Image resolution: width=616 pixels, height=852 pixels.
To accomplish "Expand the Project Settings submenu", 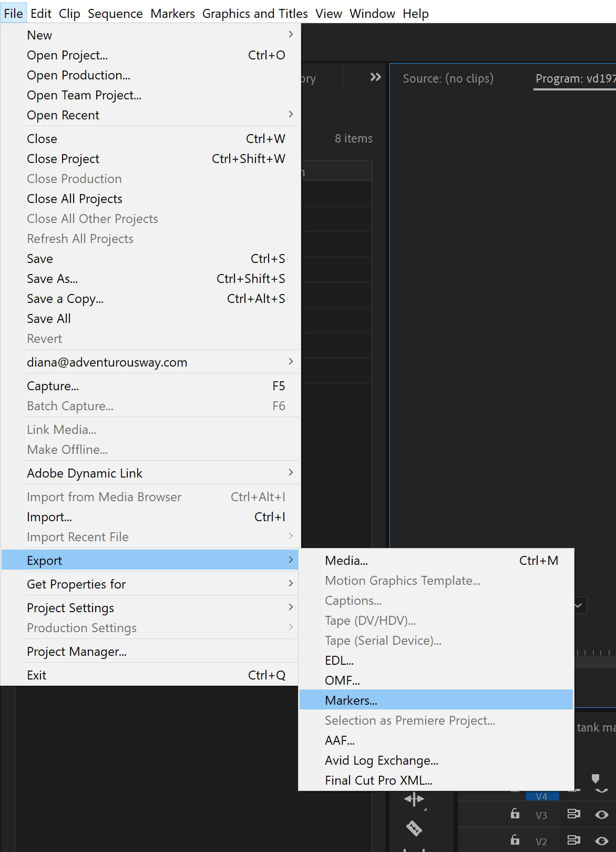I will [x=150, y=608].
